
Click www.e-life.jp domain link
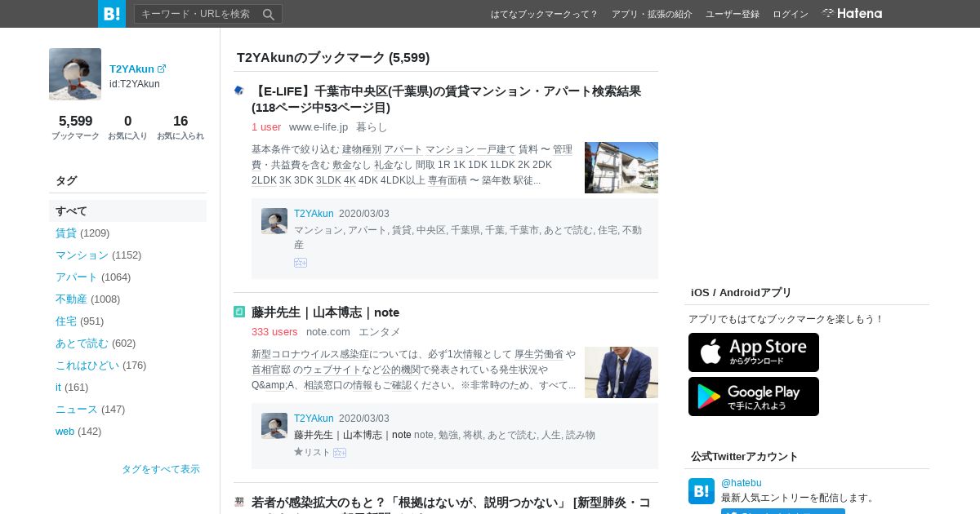point(318,126)
